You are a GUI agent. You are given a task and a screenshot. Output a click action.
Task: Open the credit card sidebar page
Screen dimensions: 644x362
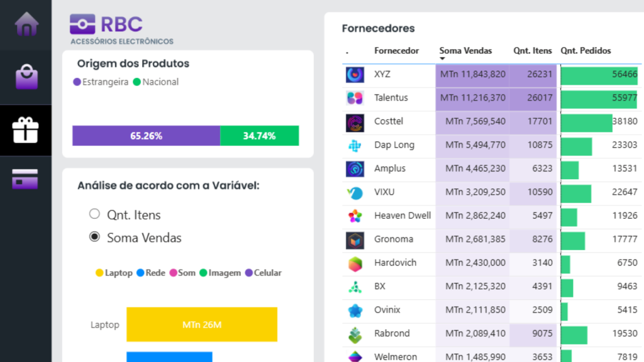25,179
